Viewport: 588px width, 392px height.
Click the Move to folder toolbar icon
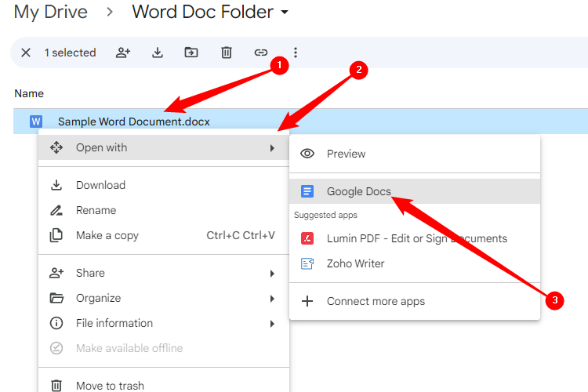tap(191, 53)
